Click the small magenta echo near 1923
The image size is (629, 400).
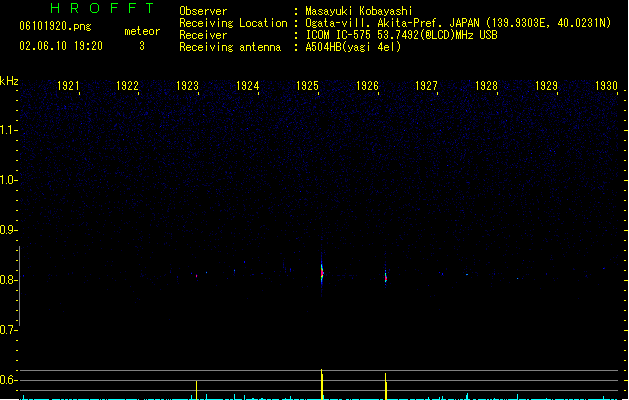tap(197, 276)
